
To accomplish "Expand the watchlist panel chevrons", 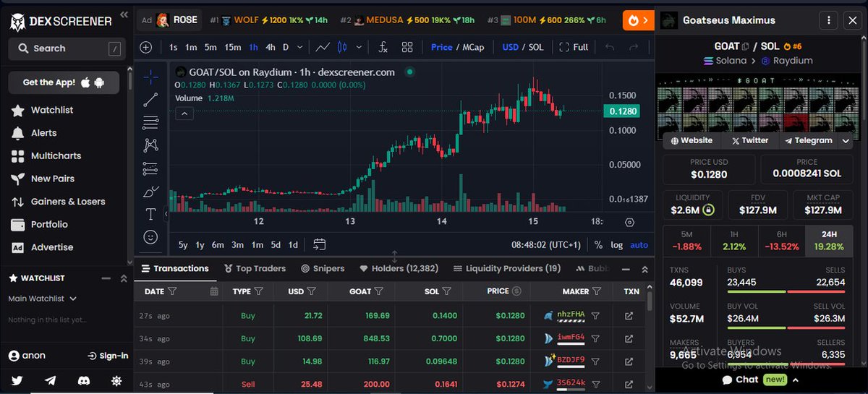I will (124, 278).
